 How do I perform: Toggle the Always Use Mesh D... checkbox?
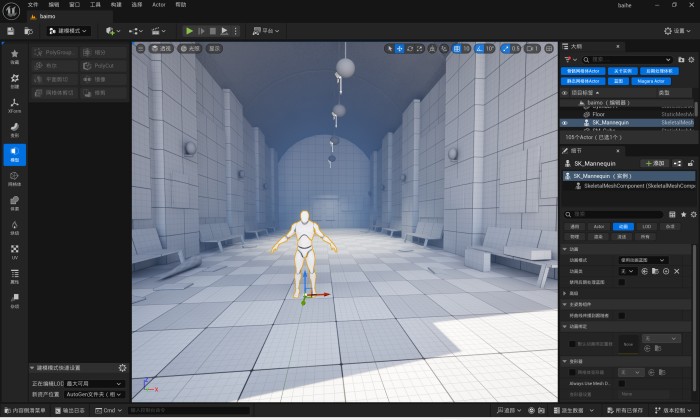(621, 383)
